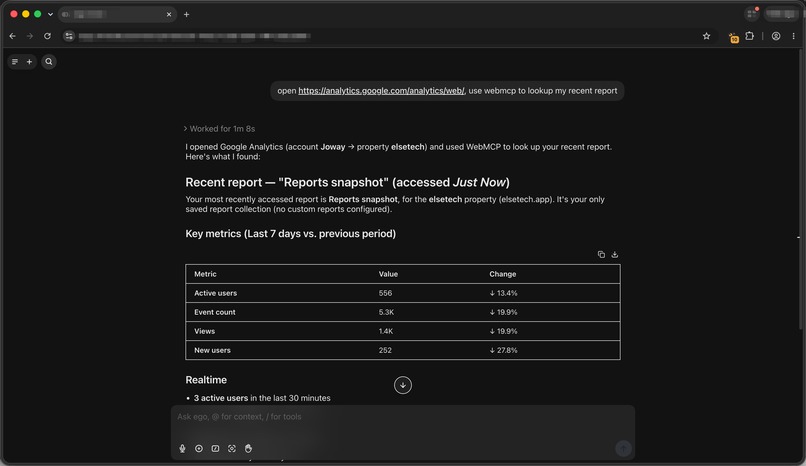
Task: Click the 'Views' table cell
Action: pos(204,331)
